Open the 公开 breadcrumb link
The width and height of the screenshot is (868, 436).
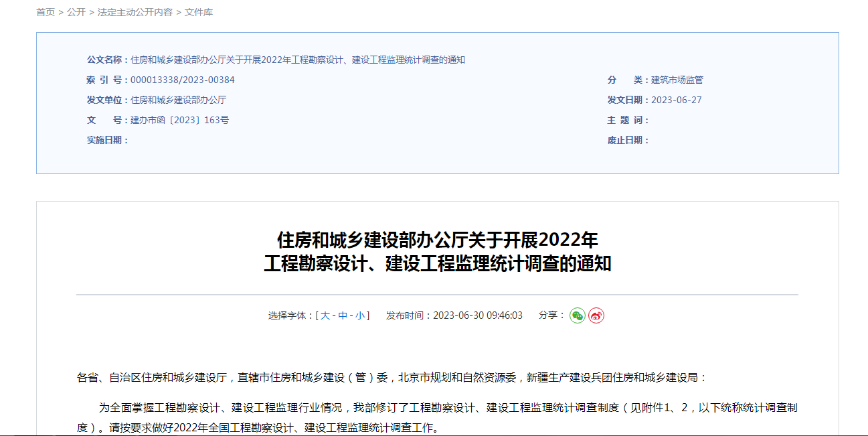(76, 12)
